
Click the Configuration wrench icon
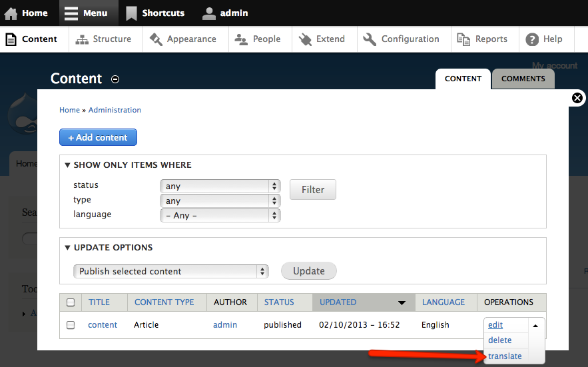click(x=370, y=39)
